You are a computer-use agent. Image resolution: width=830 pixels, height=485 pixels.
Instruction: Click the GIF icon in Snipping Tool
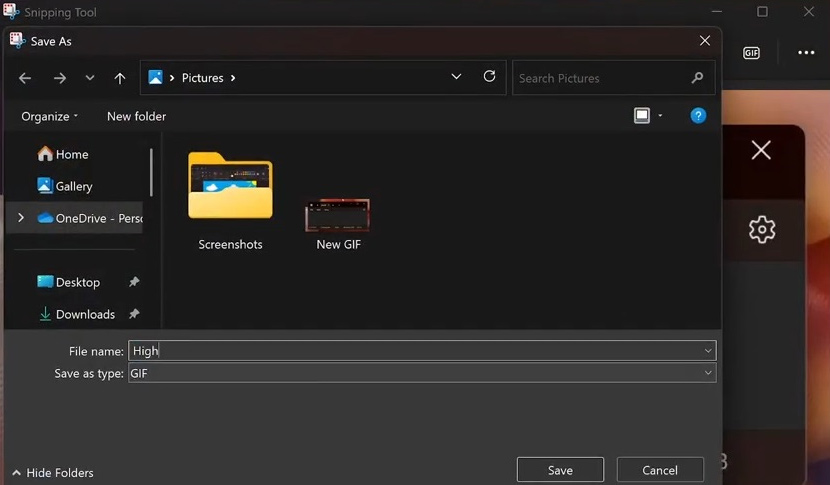point(751,53)
